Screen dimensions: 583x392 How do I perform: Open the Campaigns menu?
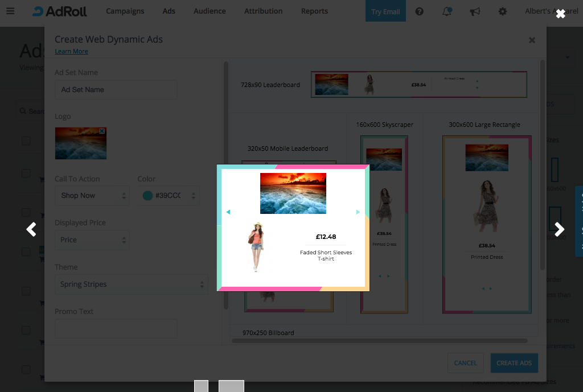(125, 11)
